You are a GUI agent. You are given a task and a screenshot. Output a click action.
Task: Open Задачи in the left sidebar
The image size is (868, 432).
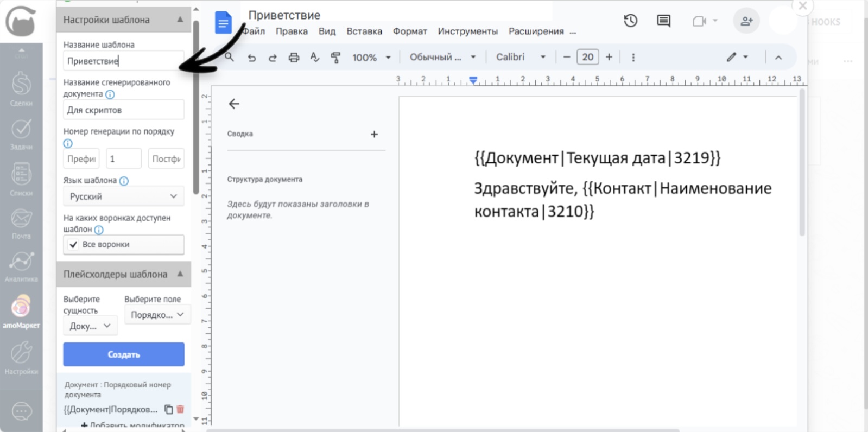pos(21,134)
